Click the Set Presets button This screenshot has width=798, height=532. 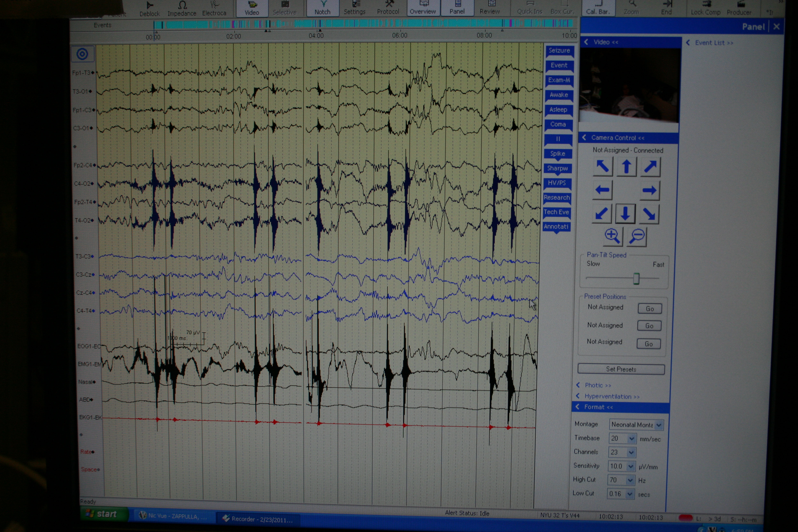coord(621,369)
